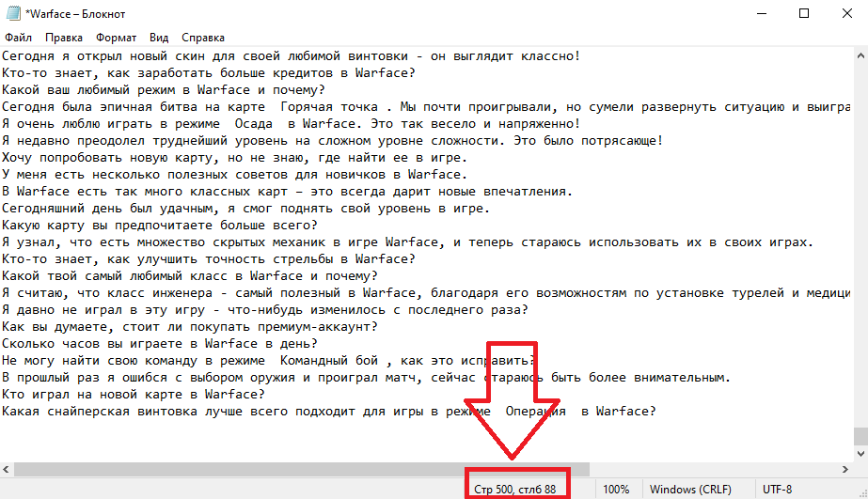Click the 'Стр 500, стлб 88' status entry
868x499 pixels.
514,490
